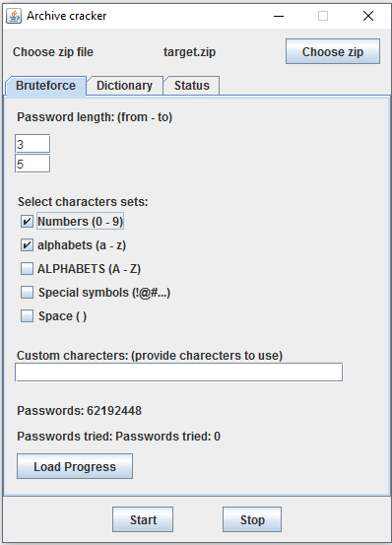Image resolution: width=392 pixels, height=545 pixels.
Task: Click the Custom characters input field
Action: coord(179,373)
